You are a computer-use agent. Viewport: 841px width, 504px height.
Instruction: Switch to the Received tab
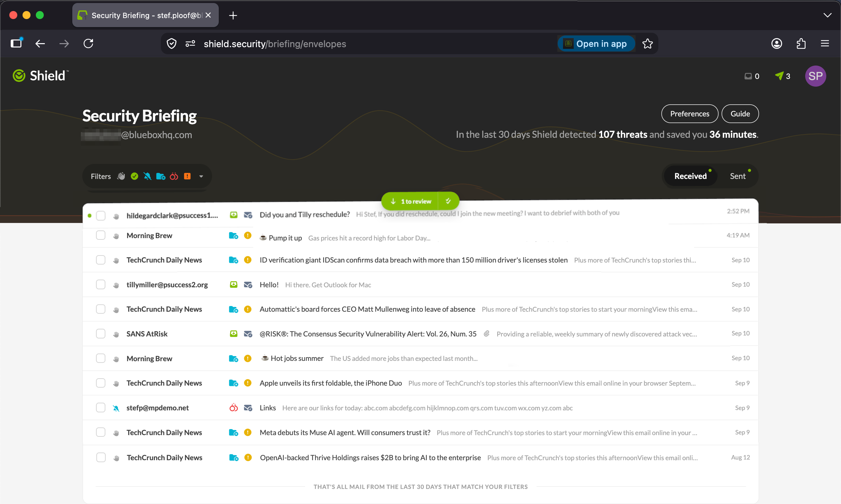[x=690, y=176]
